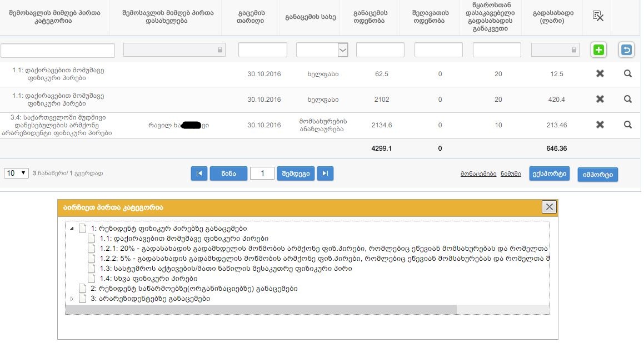Click the document icon beside item 1.1
This screenshot has width=644, height=347.
92,239
